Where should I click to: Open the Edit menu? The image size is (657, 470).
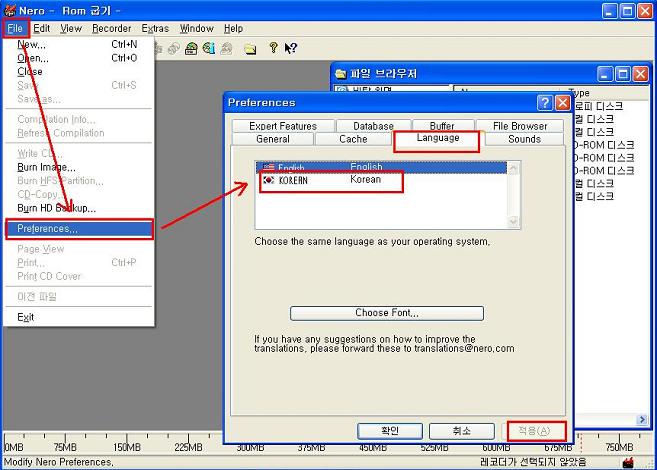point(41,28)
